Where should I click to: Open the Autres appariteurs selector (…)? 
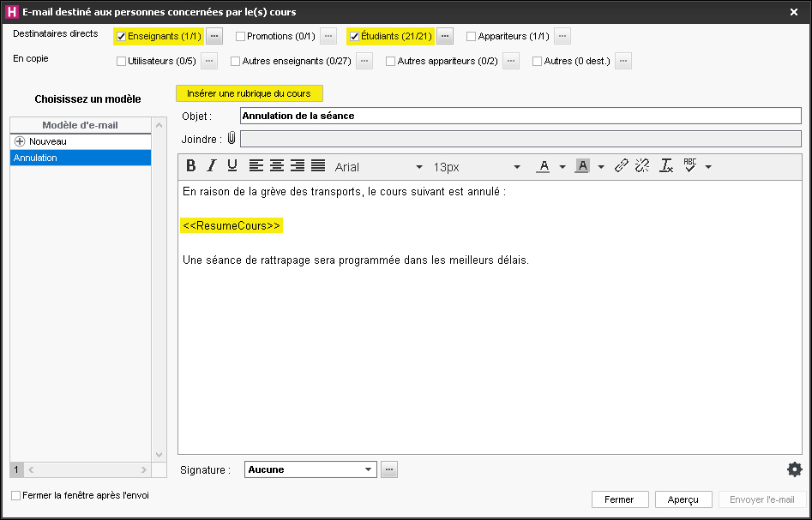511,61
